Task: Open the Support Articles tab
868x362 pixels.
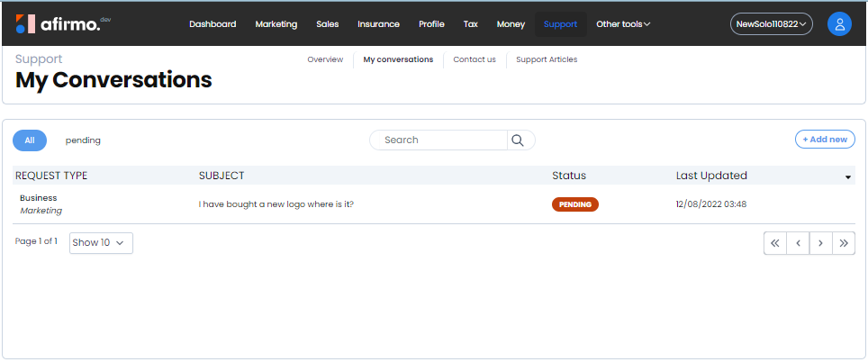Action: tap(547, 59)
